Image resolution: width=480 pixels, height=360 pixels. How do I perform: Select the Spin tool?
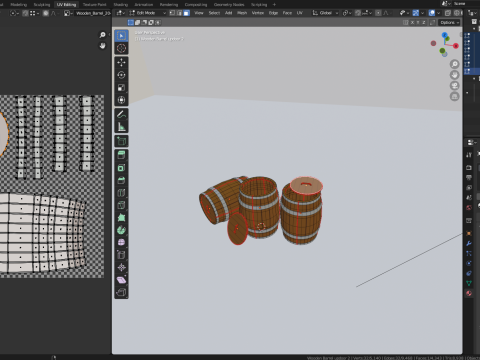click(121, 230)
